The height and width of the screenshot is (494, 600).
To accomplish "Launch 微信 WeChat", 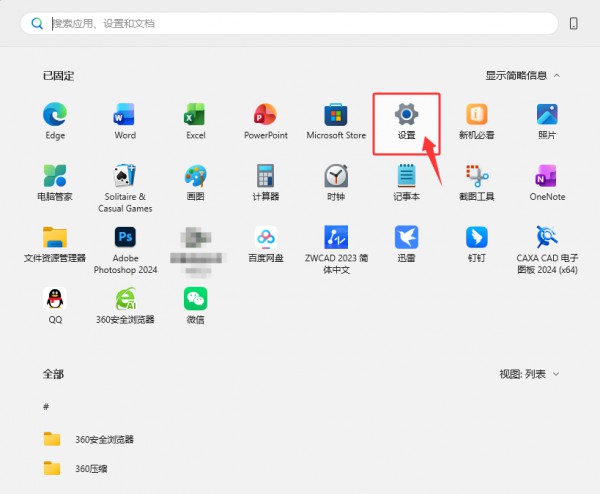I will [196, 306].
